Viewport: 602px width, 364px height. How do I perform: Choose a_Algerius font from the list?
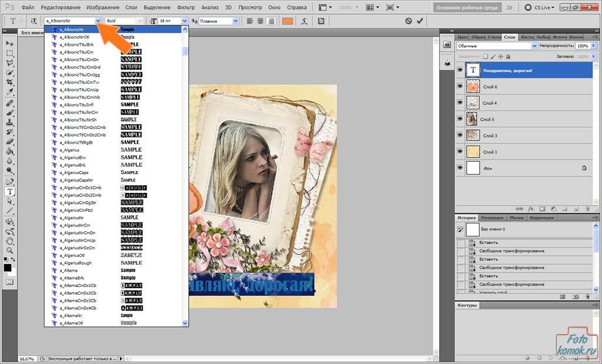tap(69, 150)
